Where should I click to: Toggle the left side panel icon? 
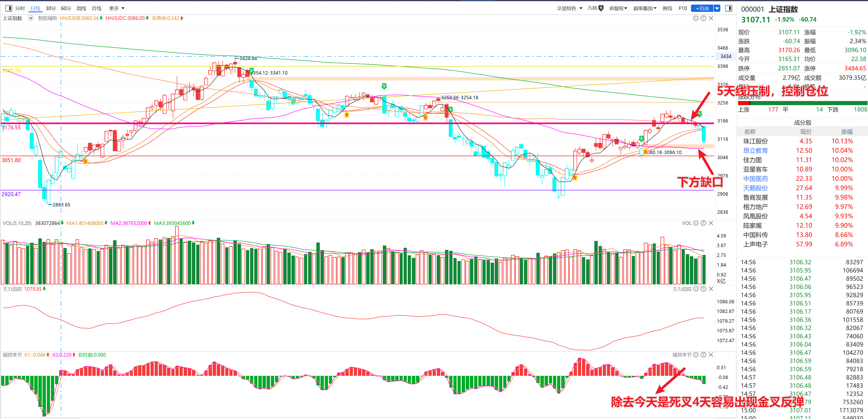pyautogui.click(x=8, y=8)
